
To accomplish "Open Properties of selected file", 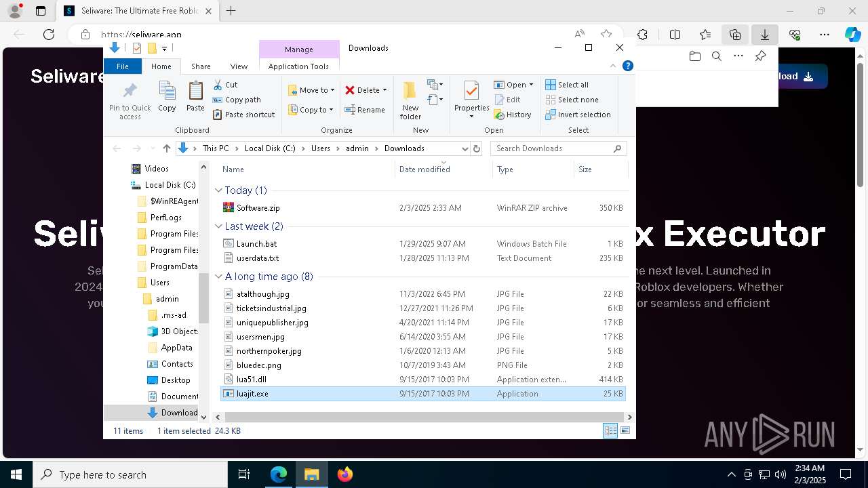I will click(471, 99).
